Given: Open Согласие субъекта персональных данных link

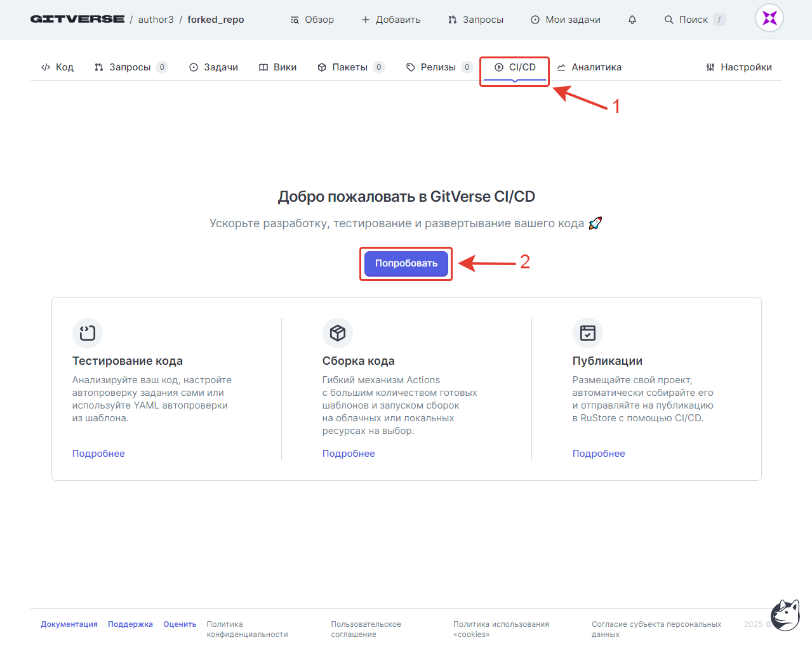Looking at the screenshot, I should [x=656, y=629].
